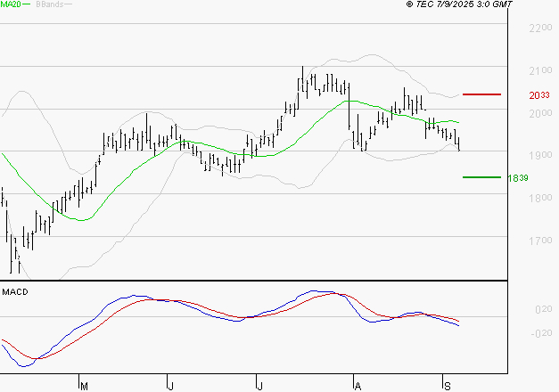Click the 1700 price axis label
559x392 pixels.
click(538, 241)
